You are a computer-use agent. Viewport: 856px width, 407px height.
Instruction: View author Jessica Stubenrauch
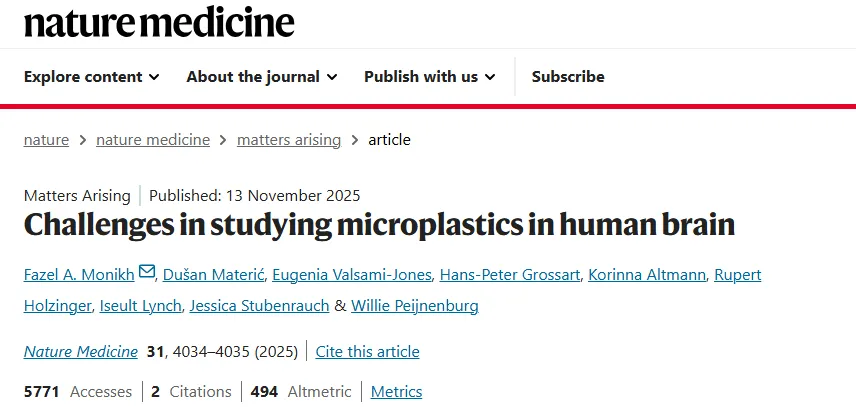point(258,306)
